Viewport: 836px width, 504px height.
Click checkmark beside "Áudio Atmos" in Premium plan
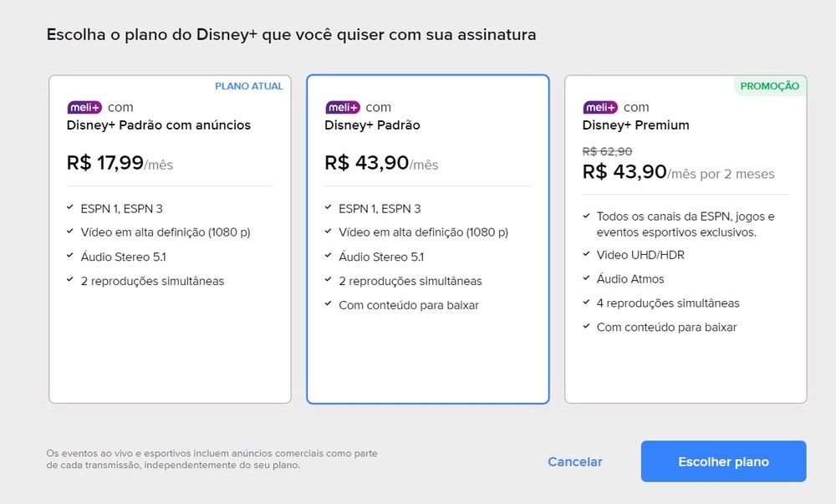tap(586, 278)
